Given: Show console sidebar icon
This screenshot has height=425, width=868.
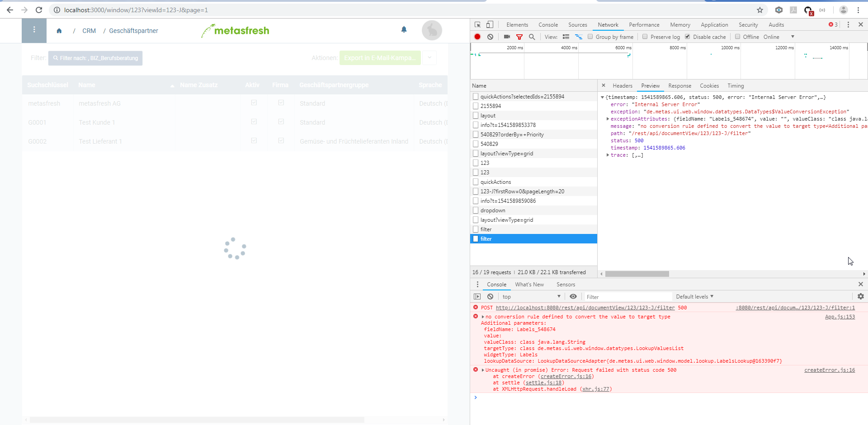Looking at the screenshot, I should (477, 296).
